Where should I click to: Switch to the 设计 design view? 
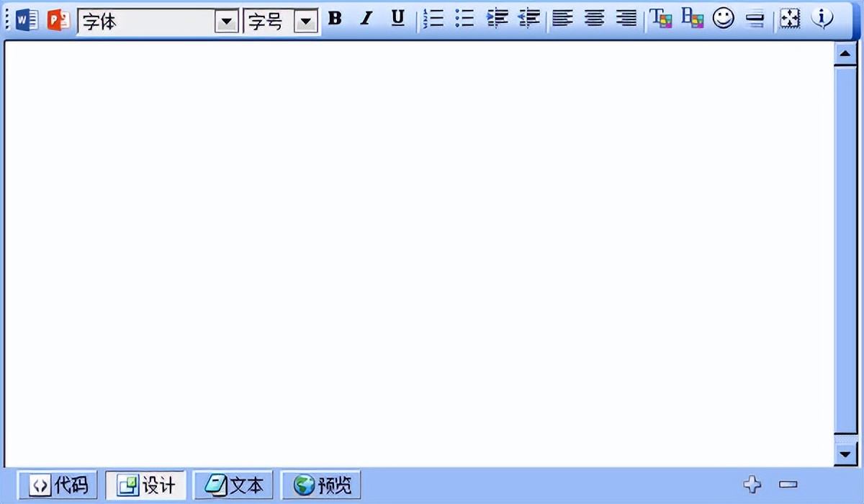point(145,486)
